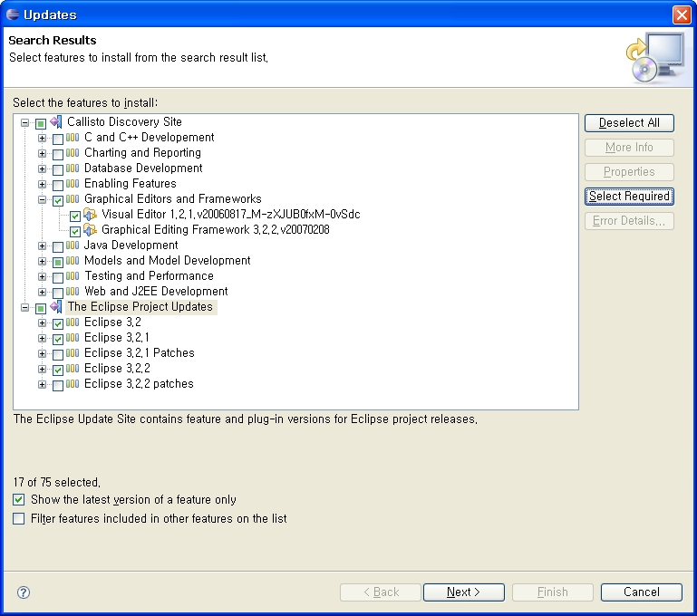Screen dimensions: 697x616
Task: Check the Eclipse 3.2.1 Patches checkbox
Action: (58, 355)
